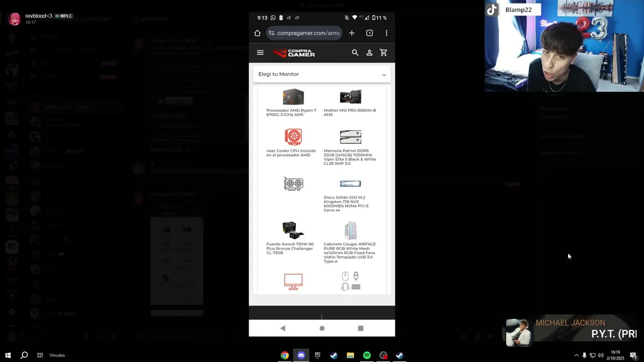Image resolution: width=644 pixels, height=362 pixels.
Task: Select the Cougar AIRFACE case image
Action: [351, 230]
